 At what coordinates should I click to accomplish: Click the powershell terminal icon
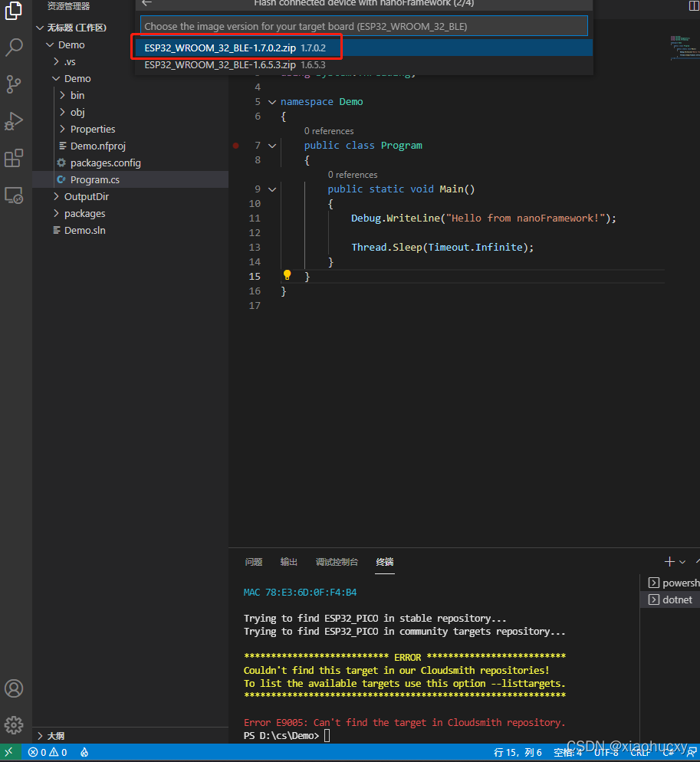(x=654, y=583)
